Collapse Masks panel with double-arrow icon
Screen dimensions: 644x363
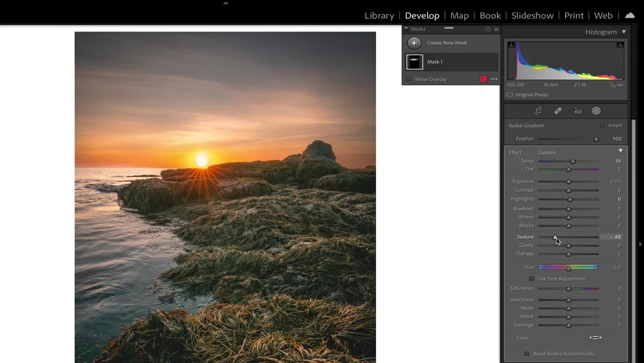tap(496, 29)
